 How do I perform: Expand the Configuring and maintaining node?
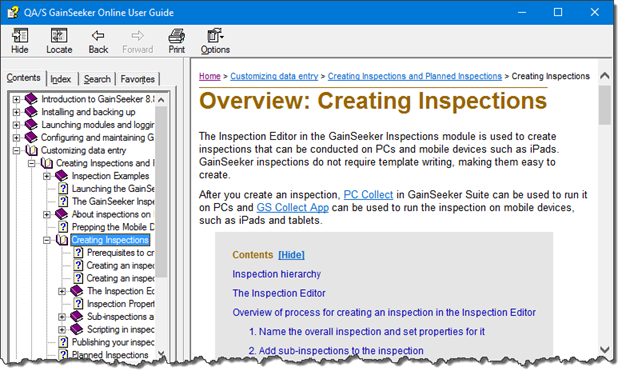(16, 138)
